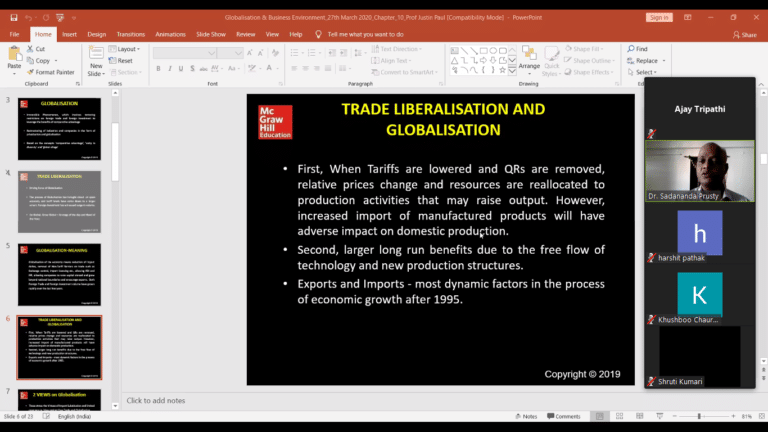This screenshot has width=768, height=432.
Task: Open the Transitions ribbon tab
Action: point(129,34)
